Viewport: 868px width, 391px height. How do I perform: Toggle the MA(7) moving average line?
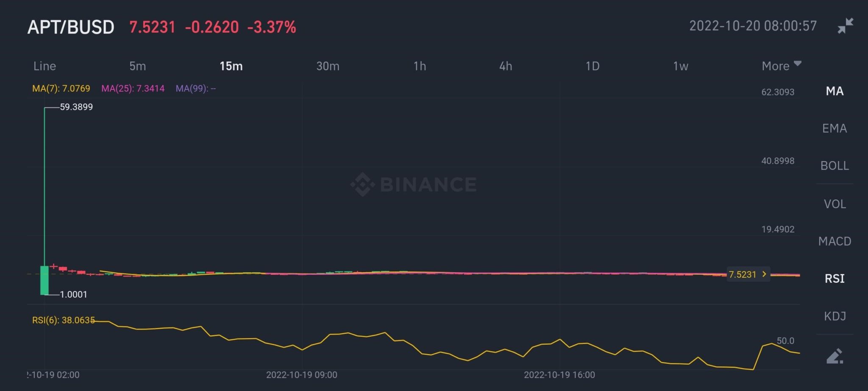click(61, 89)
